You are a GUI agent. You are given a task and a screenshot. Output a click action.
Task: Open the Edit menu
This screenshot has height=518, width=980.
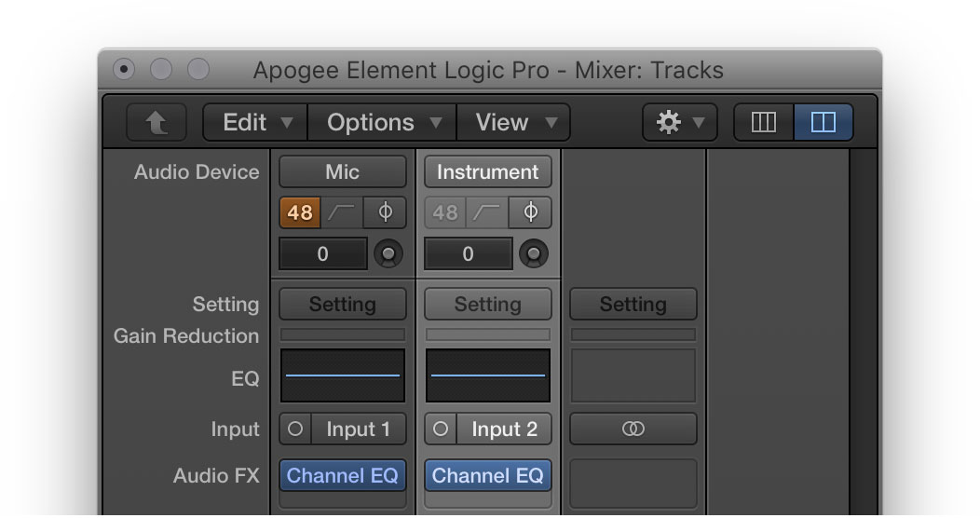click(256, 122)
